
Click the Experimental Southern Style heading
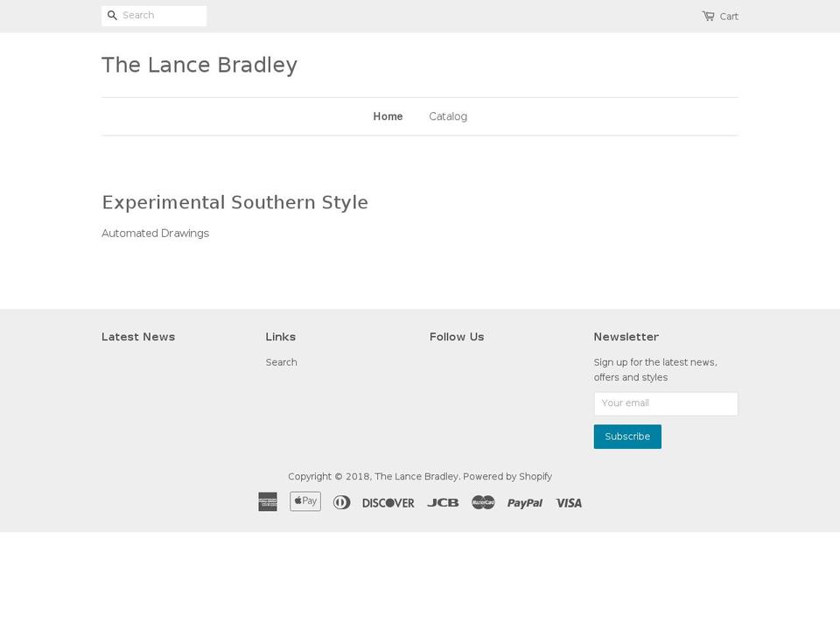tap(234, 202)
